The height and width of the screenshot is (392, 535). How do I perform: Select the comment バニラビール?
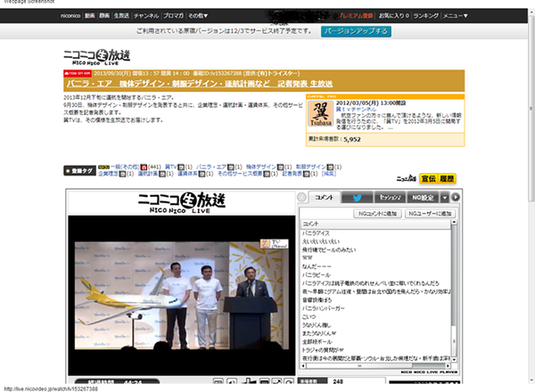click(x=317, y=274)
